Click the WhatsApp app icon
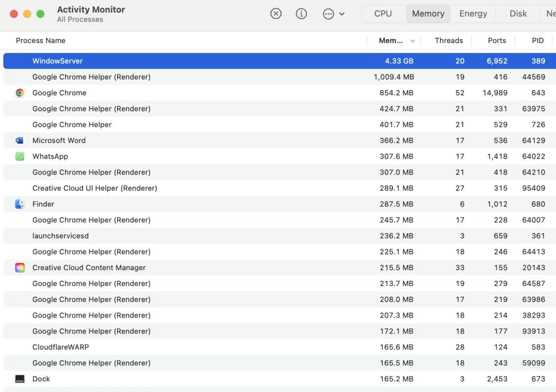Image resolution: width=556 pixels, height=392 pixels. click(20, 157)
